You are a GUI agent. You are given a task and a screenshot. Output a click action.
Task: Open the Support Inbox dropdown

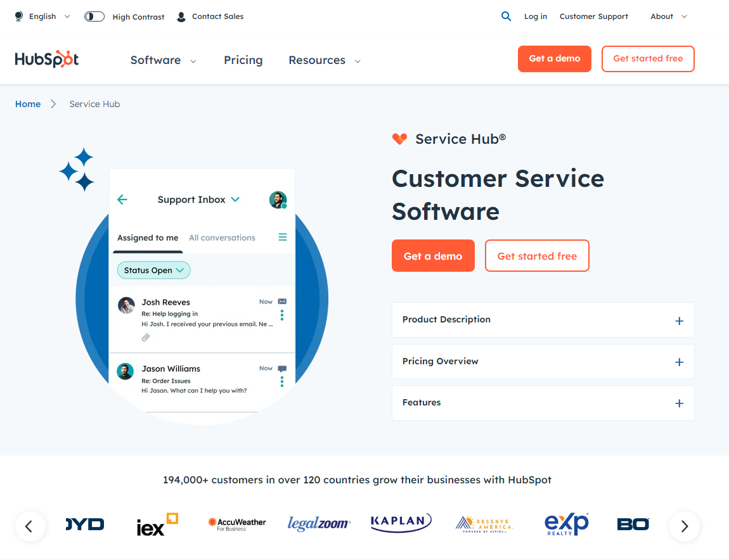coord(198,200)
